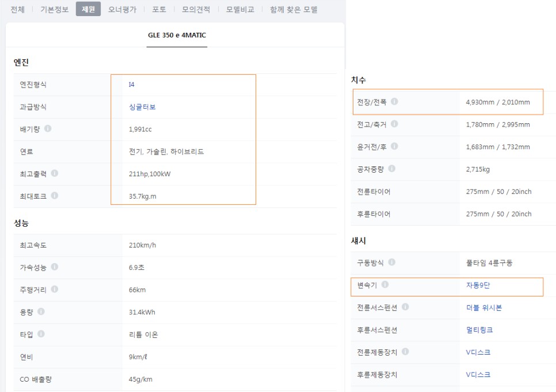Click the 9km/ℓ fuel economy value
556x392 pixels.
tap(138, 357)
